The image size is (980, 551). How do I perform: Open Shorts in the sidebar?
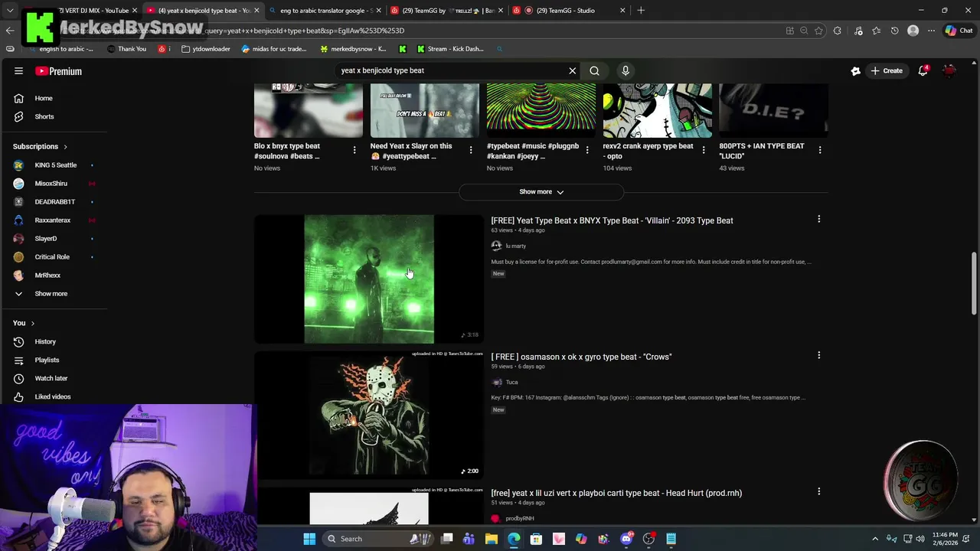tap(44, 116)
